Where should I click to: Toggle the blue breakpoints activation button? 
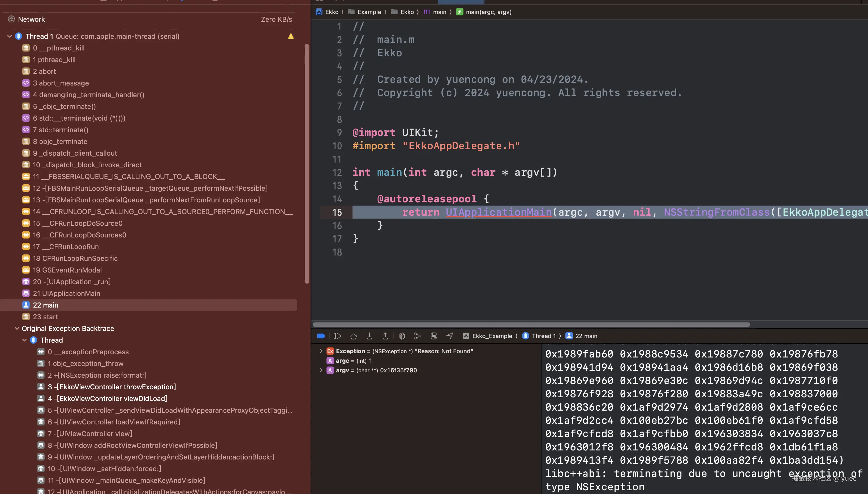pyautogui.click(x=321, y=336)
